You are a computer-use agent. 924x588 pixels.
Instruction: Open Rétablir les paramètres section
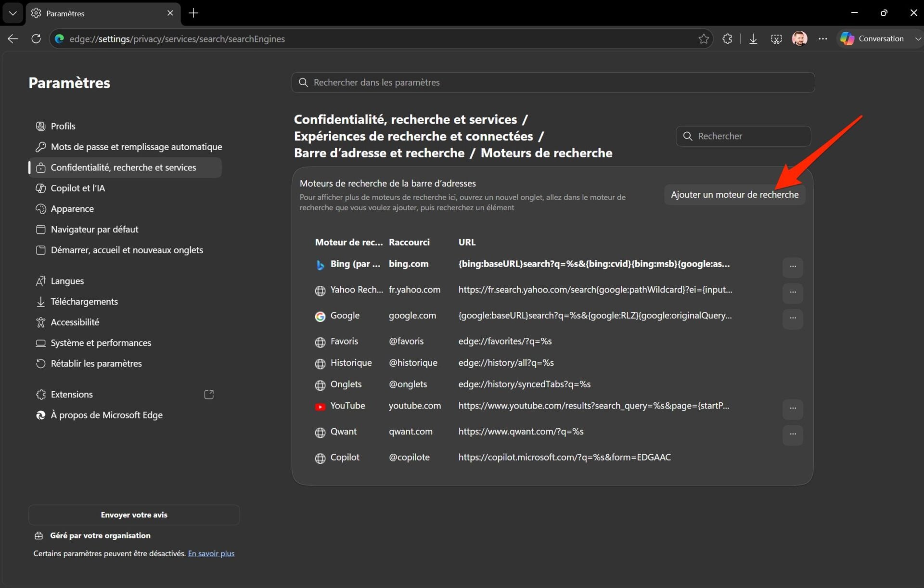pyautogui.click(x=125, y=364)
